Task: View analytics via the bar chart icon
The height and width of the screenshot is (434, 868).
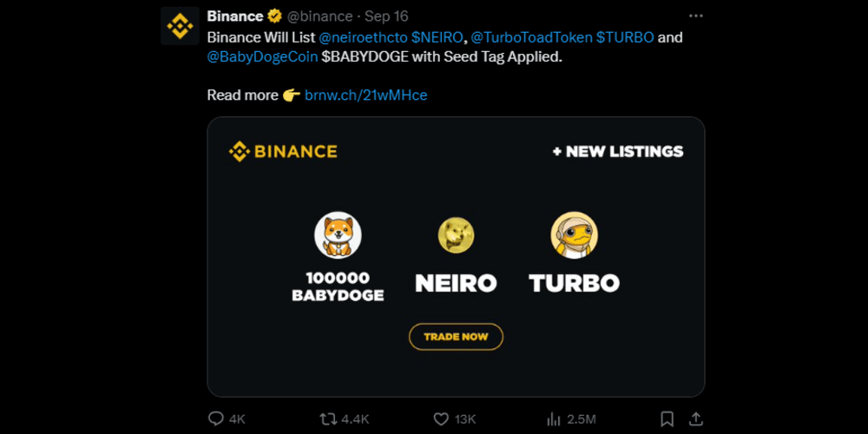Action: (x=554, y=418)
